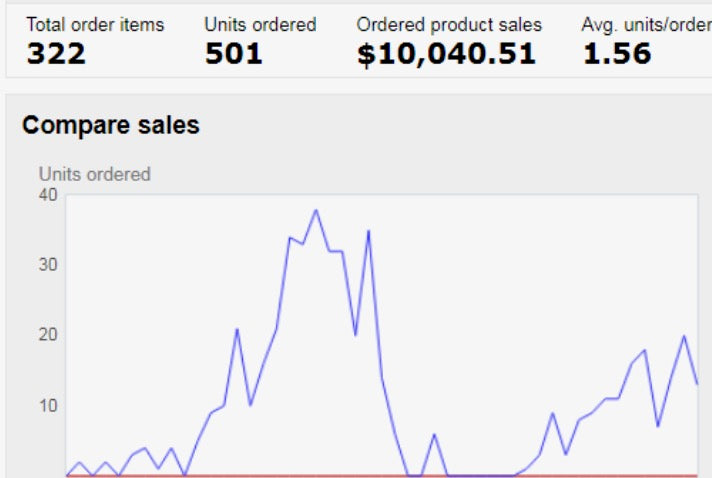
Task: Select the 1.56 average units value
Action: pos(616,54)
